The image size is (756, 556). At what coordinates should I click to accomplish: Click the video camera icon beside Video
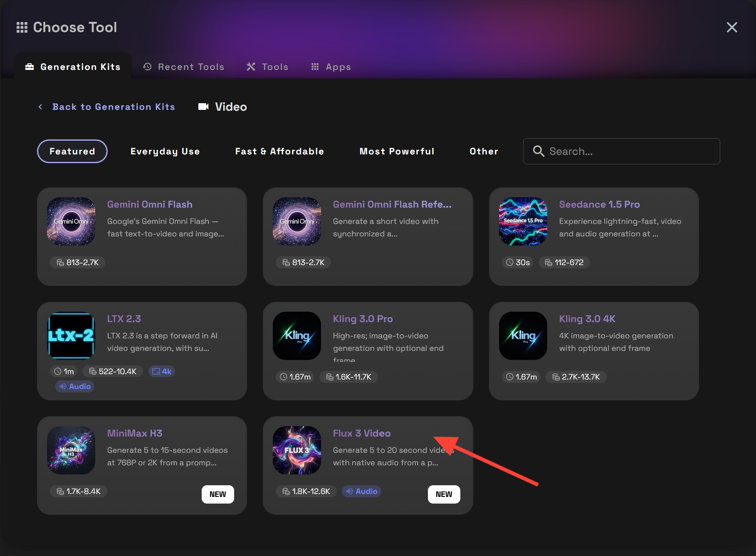click(x=203, y=107)
